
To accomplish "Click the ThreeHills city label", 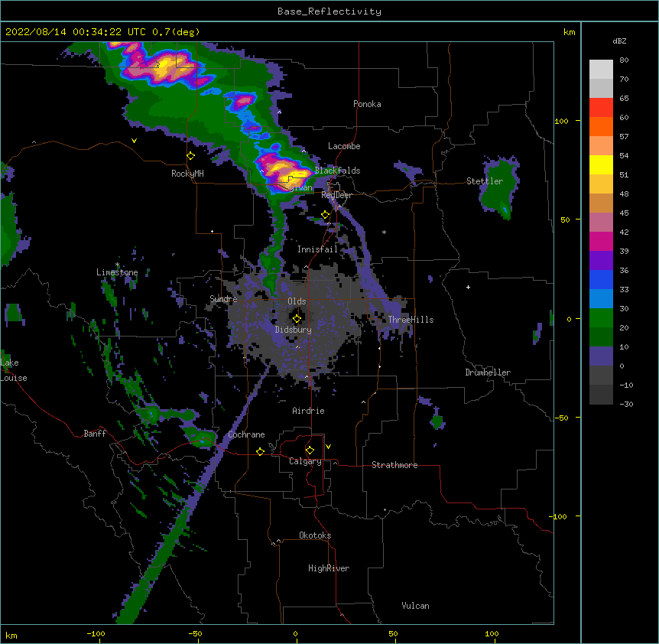I will pos(411,320).
